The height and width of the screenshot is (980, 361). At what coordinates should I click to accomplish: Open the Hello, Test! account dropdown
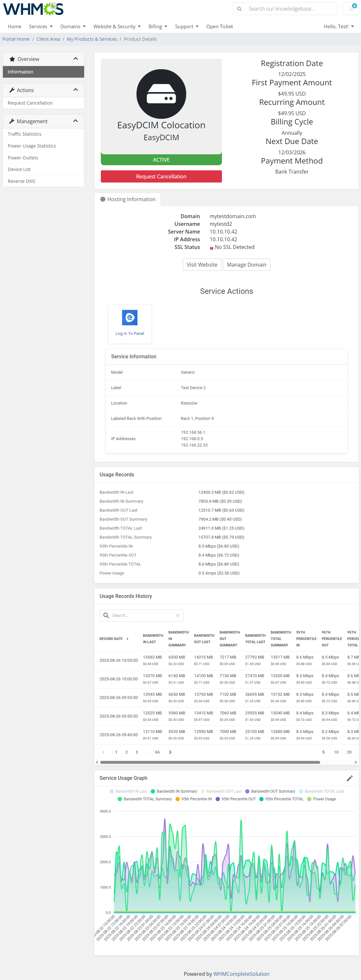[x=339, y=27]
